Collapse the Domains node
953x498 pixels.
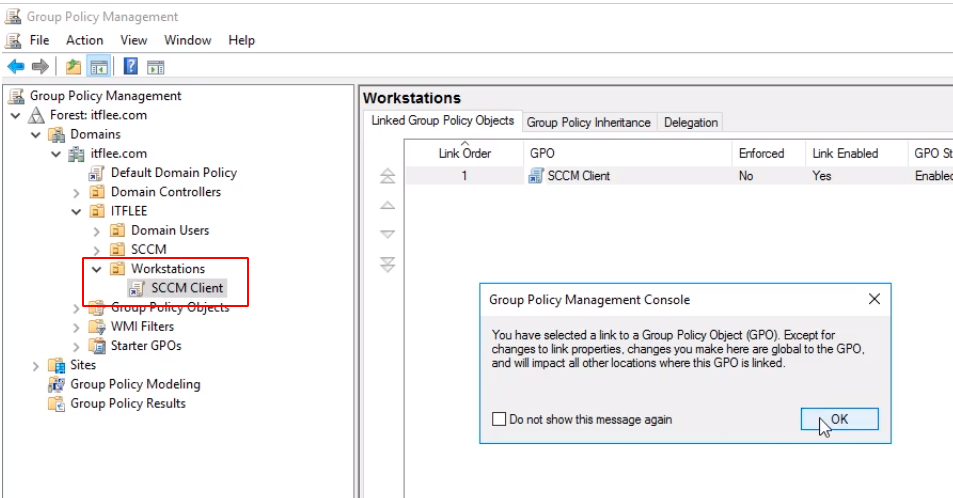(36, 134)
